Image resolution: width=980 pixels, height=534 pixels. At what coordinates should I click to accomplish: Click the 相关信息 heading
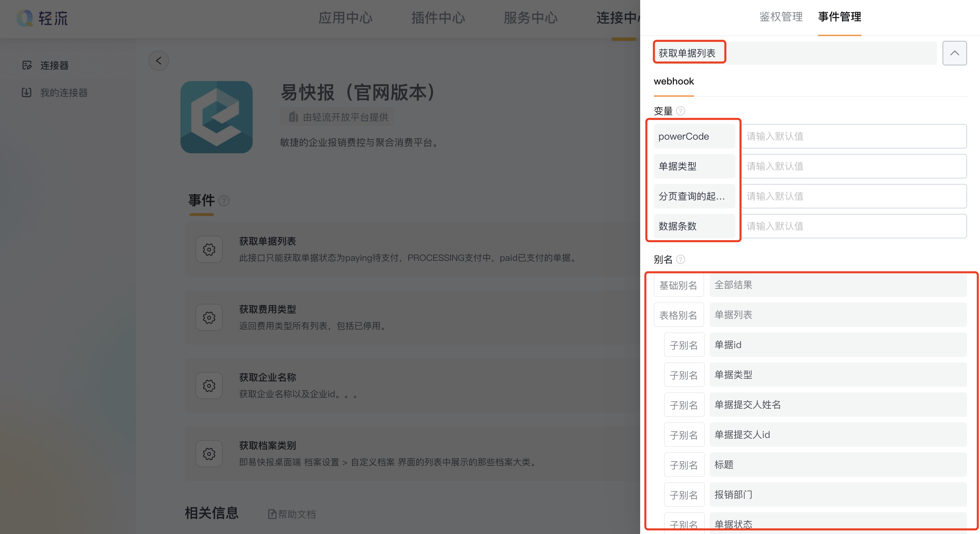(211, 513)
